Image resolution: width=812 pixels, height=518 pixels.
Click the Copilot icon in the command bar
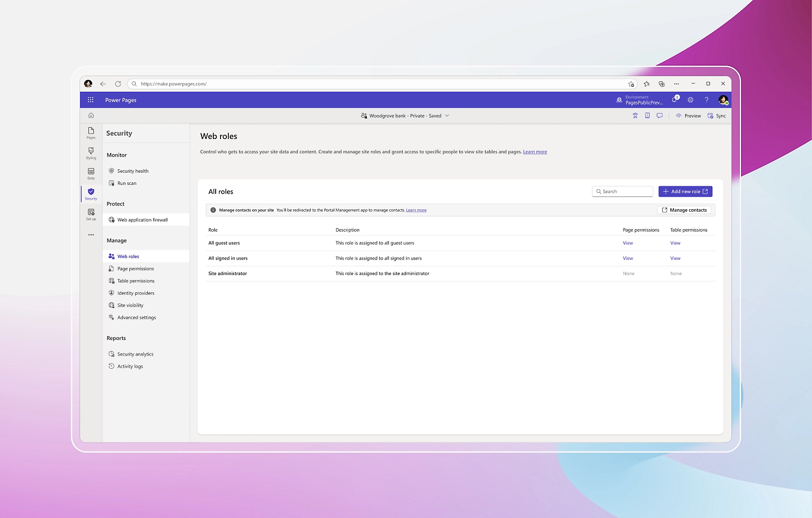tap(635, 116)
